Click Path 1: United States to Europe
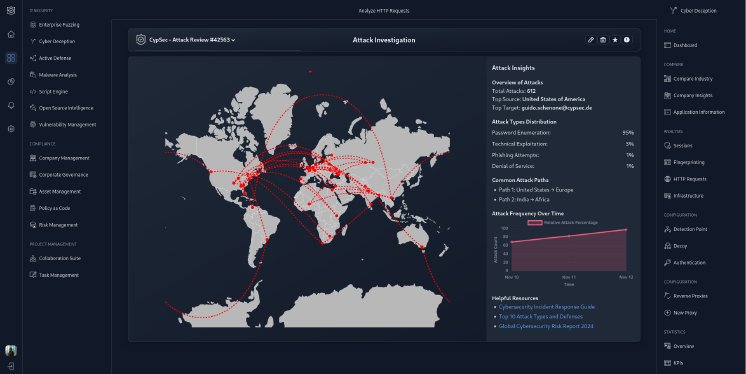Screen dimensions: 746x374 coord(536,190)
